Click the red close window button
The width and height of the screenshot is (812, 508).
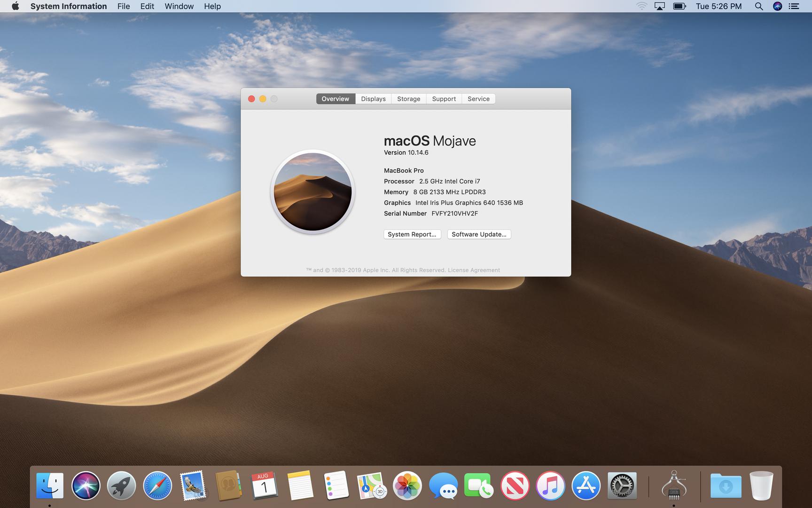tap(251, 99)
